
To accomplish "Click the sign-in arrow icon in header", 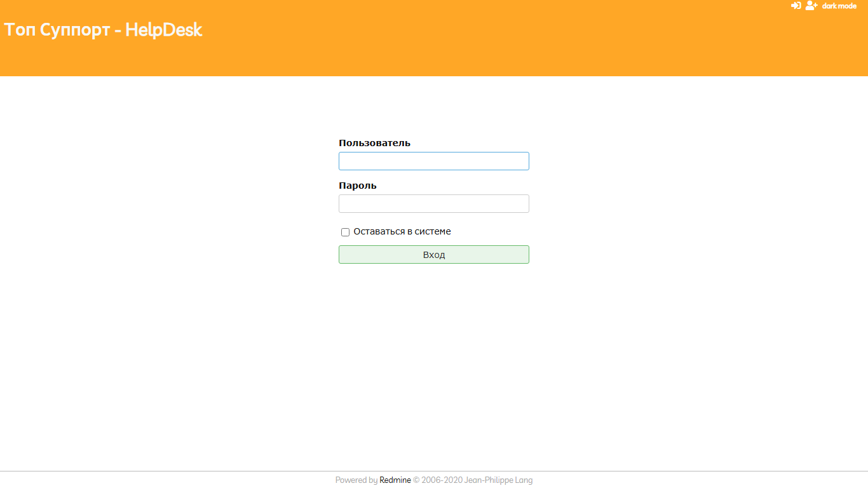I will tap(796, 6).
